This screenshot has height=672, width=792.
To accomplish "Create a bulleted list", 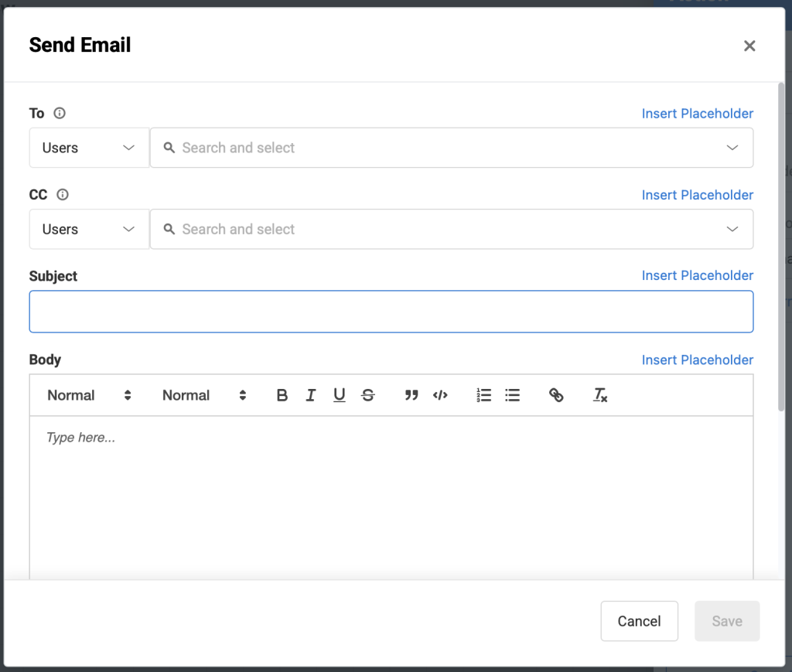I will 512,395.
